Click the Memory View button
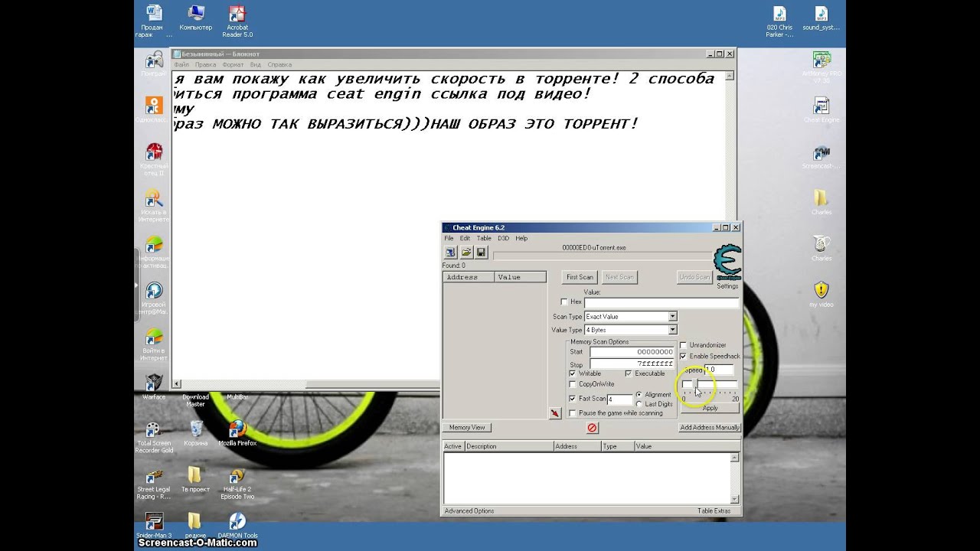The height and width of the screenshot is (551, 980). point(467,428)
